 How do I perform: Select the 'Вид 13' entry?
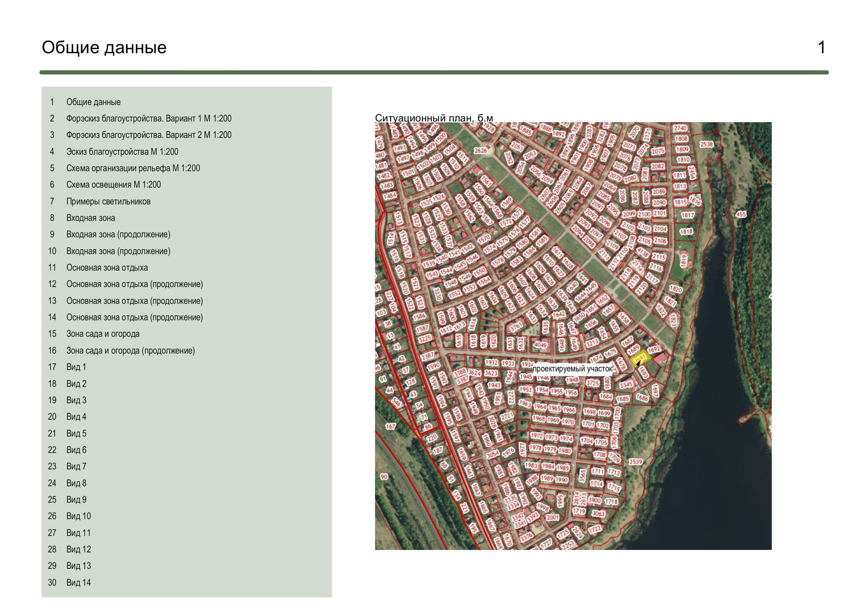79,566
